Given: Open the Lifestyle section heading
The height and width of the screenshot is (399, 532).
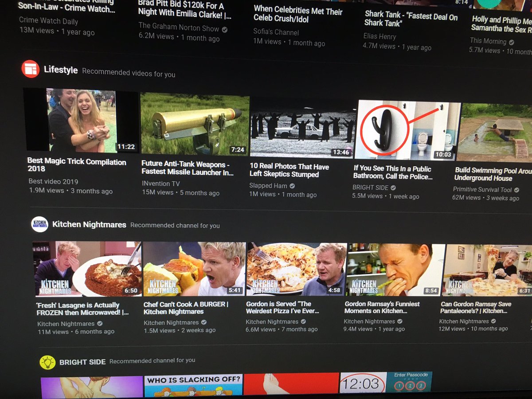Looking at the screenshot, I should (61, 70).
